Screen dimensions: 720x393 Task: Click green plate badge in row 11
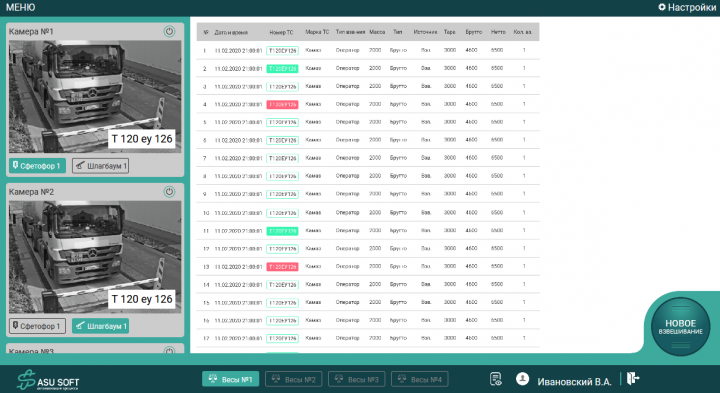282,231
